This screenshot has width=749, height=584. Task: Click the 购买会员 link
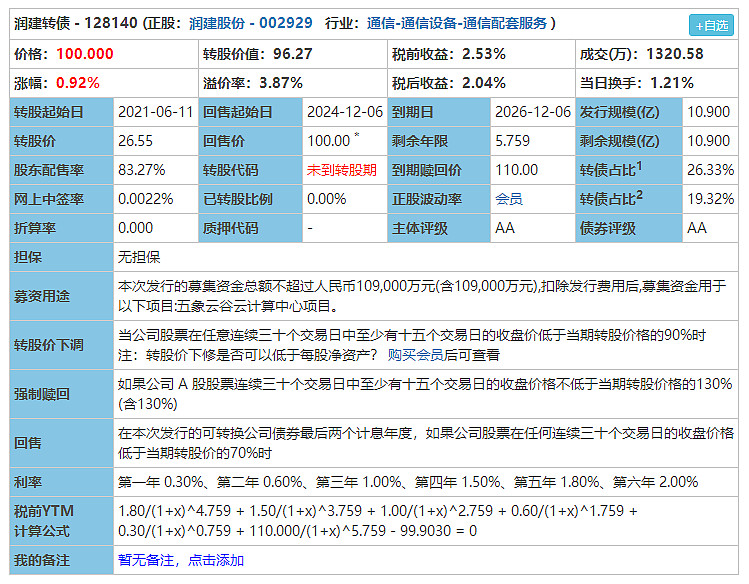416,355
